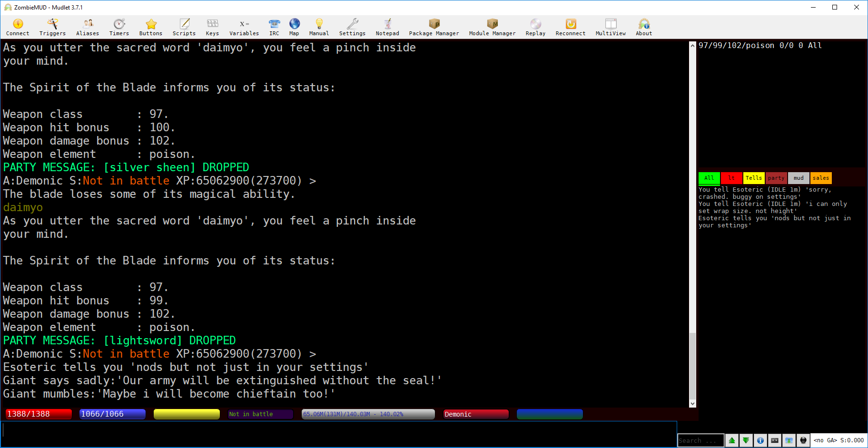Open the Keys bindings editor

tap(212, 27)
